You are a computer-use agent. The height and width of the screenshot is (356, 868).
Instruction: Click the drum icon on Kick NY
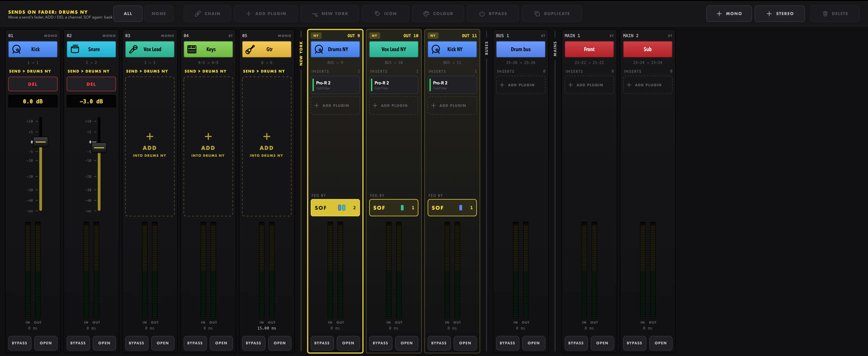pos(436,50)
